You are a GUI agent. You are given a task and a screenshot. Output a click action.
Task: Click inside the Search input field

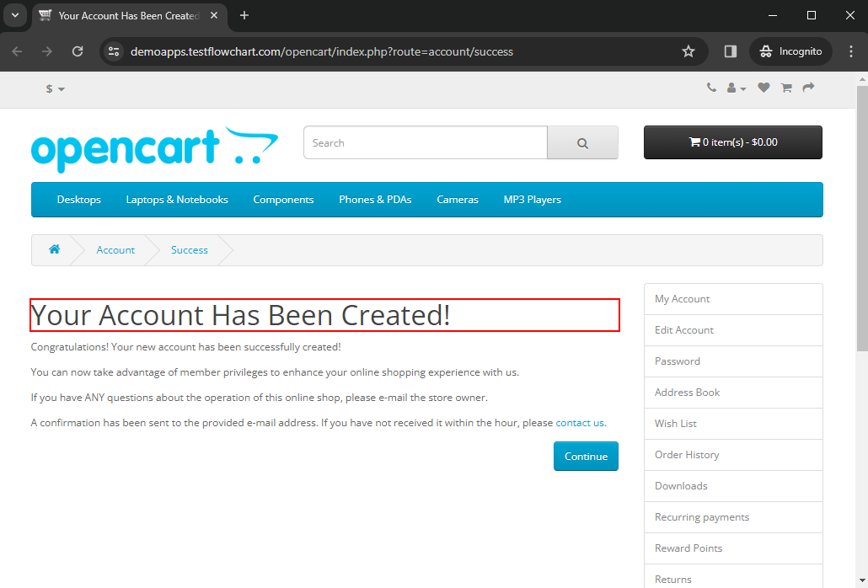[426, 143]
